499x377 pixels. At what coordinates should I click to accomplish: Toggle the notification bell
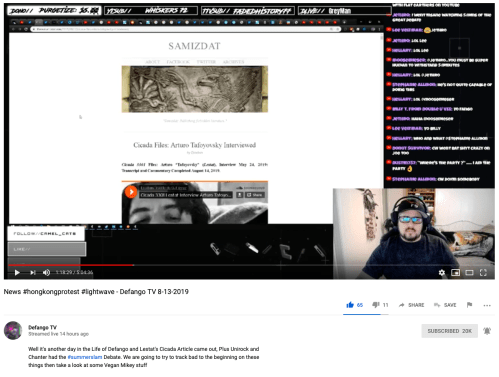(487, 331)
